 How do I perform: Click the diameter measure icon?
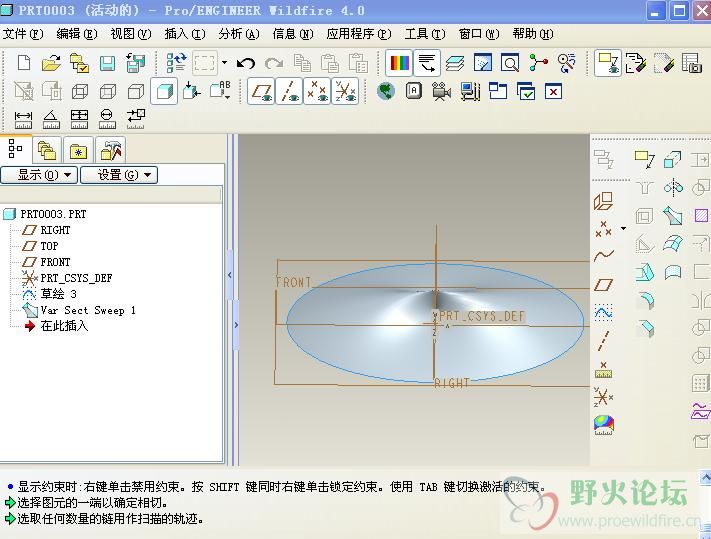click(x=107, y=120)
